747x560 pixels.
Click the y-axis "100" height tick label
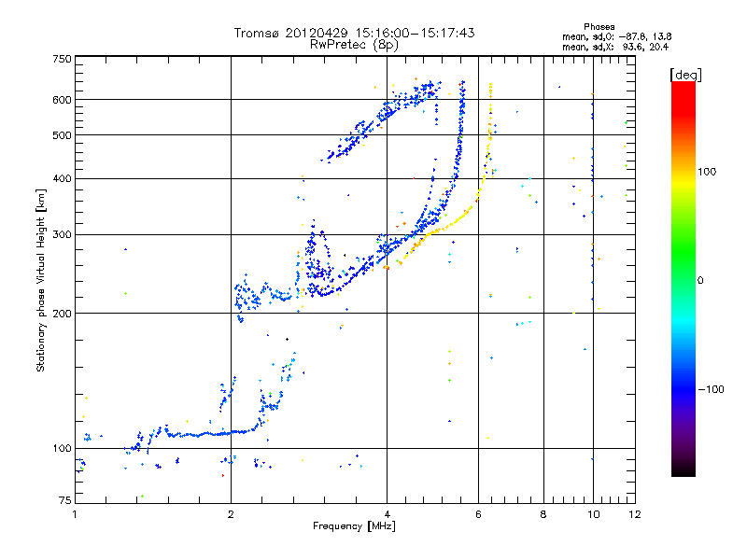pyautogui.click(x=63, y=449)
